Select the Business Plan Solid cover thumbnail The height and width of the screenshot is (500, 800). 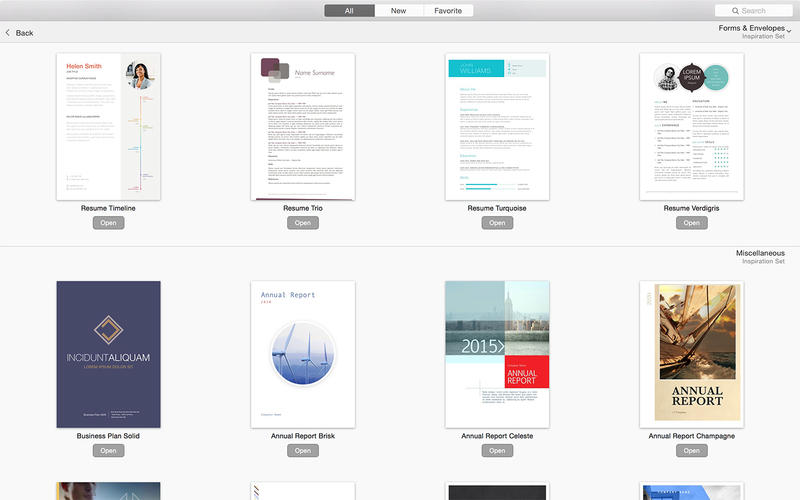click(x=108, y=354)
